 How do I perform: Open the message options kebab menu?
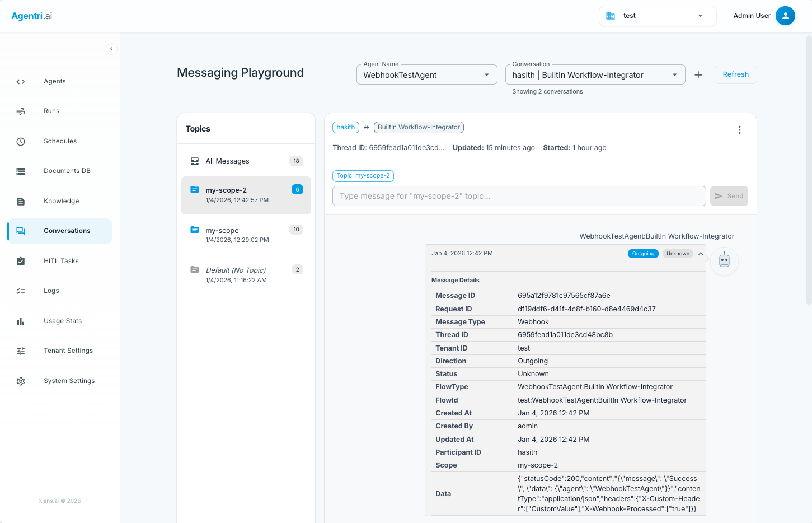click(x=739, y=129)
